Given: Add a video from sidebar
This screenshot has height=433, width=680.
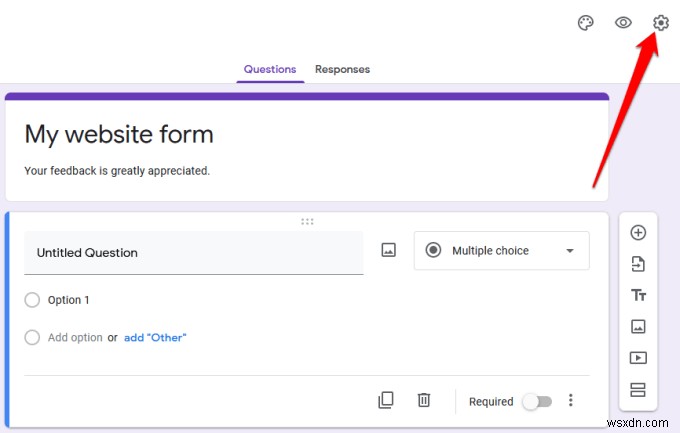Looking at the screenshot, I should pyautogui.click(x=638, y=357).
